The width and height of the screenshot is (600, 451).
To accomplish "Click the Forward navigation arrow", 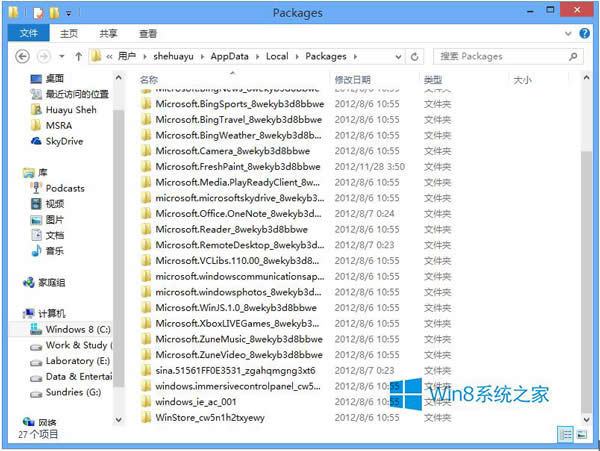I will pos(44,57).
